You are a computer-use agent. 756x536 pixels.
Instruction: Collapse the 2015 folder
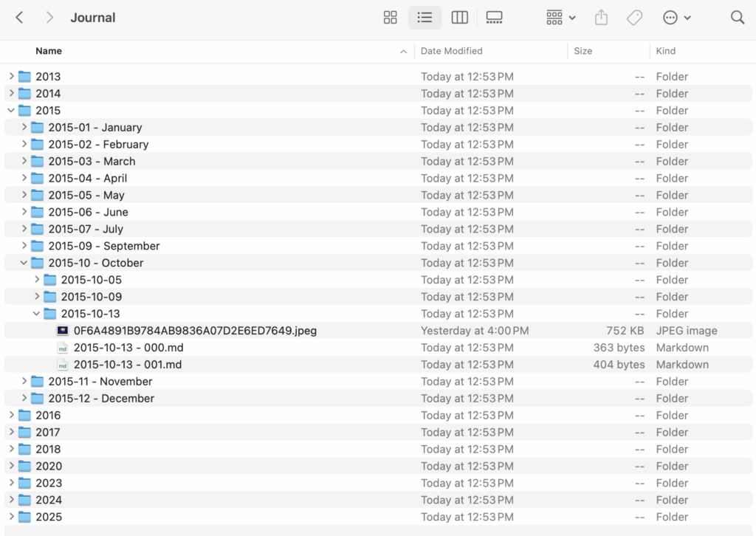point(11,111)
